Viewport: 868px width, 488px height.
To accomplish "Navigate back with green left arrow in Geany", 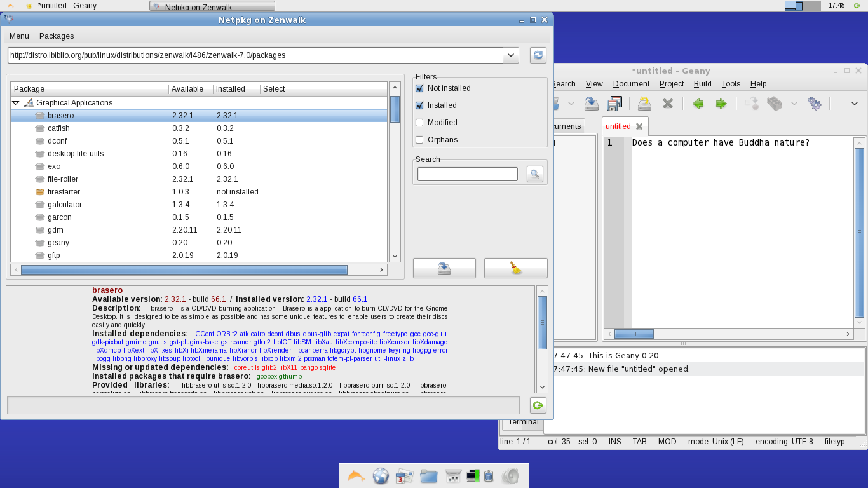I will point(698,104).
